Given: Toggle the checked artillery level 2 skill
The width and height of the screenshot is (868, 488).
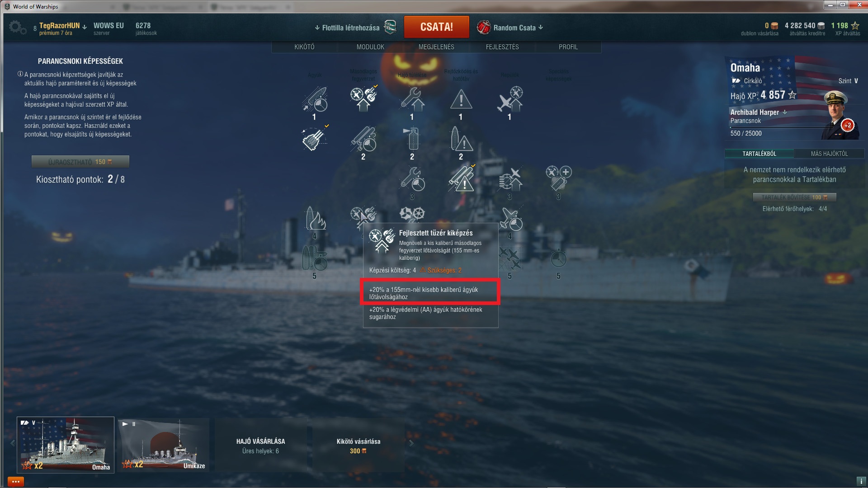Looking at the screenshot, I should (x=315, y=138).
